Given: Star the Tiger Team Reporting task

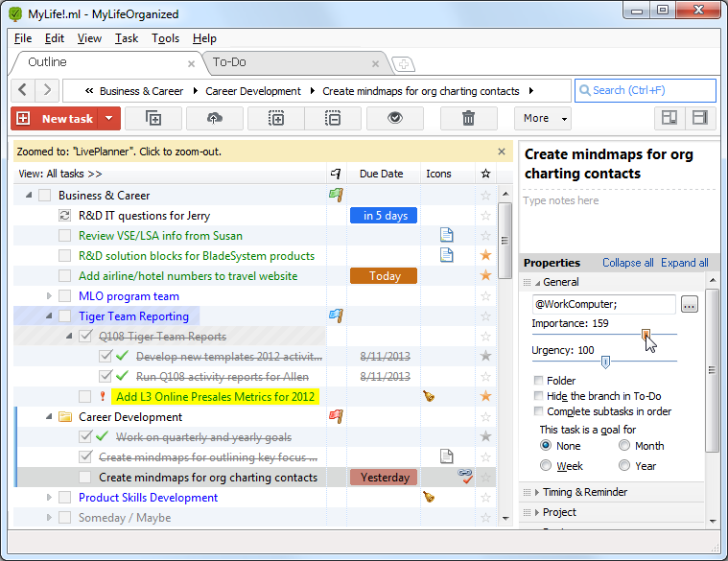Looking at the screenshot, I should 485,316.
